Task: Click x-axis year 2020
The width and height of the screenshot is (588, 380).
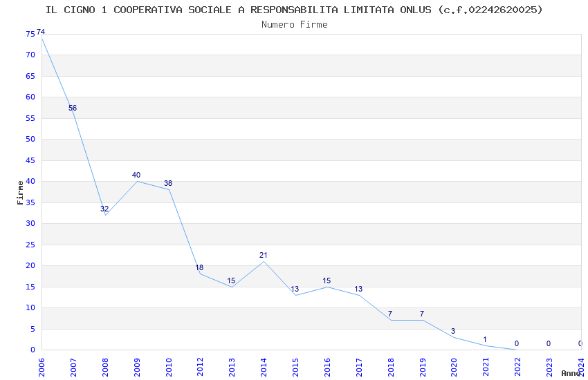Action: 454,367
